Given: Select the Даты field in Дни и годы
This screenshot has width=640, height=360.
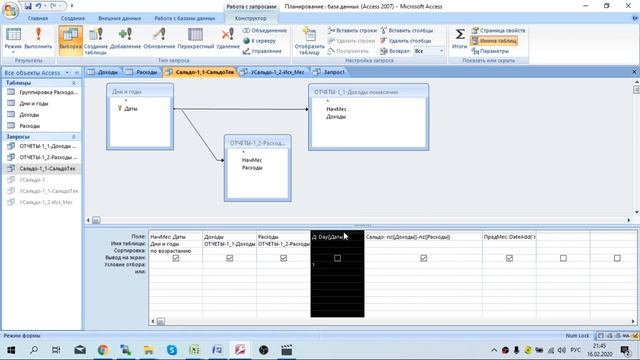Looking at the screenshot, I should 131,109.
